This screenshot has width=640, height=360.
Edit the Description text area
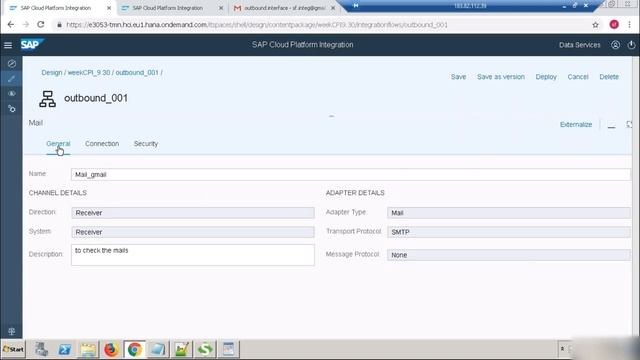[x=193, y=255]
